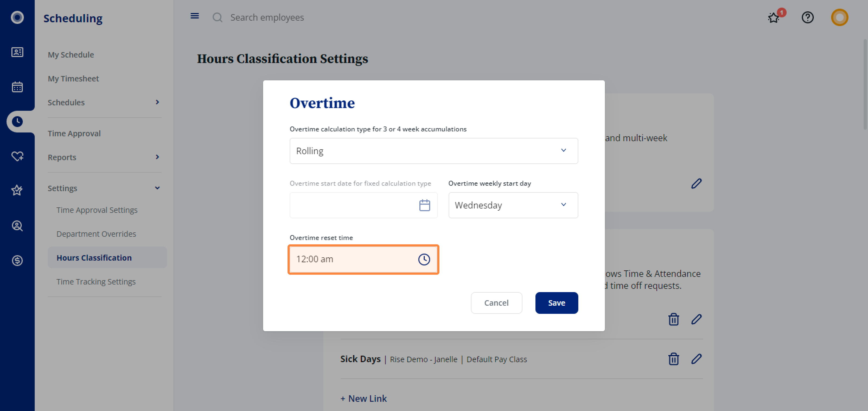Open the calendar picker for overtime start date
This screenshot has width=868, height=411.
tap(424, 205)
